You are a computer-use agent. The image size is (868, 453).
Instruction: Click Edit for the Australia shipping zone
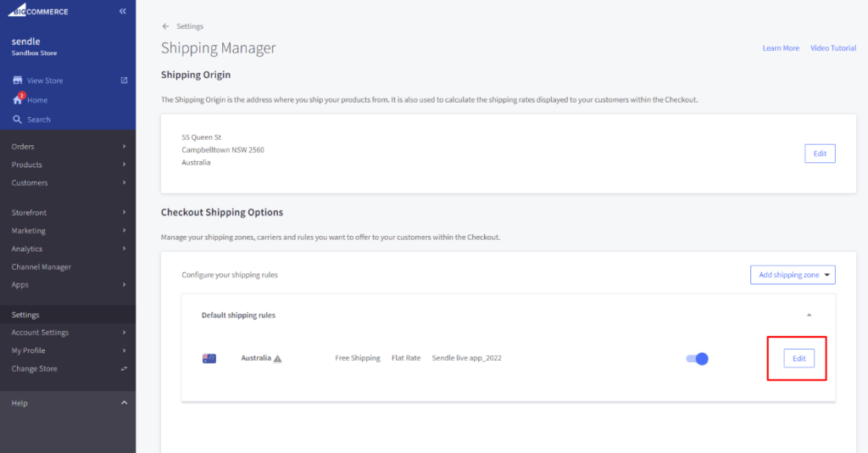pyautogui.click(x=798, y=359)
